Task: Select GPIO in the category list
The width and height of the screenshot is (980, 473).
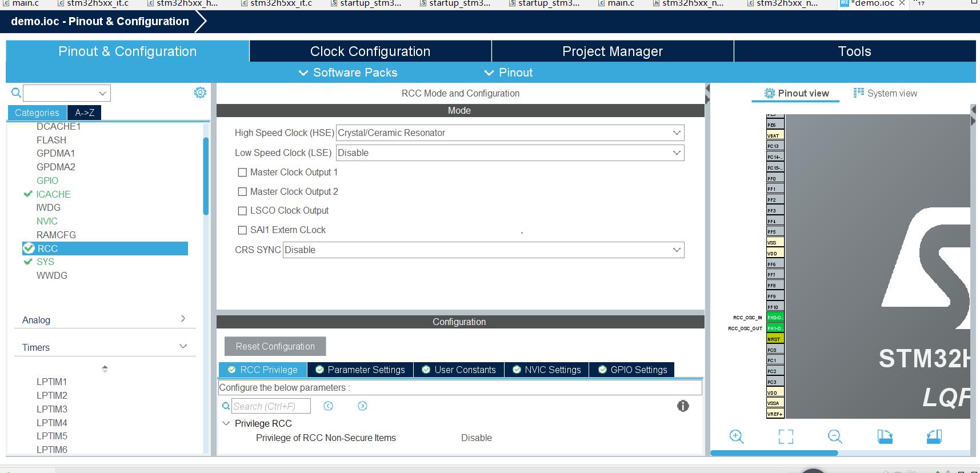Action: 47,181
